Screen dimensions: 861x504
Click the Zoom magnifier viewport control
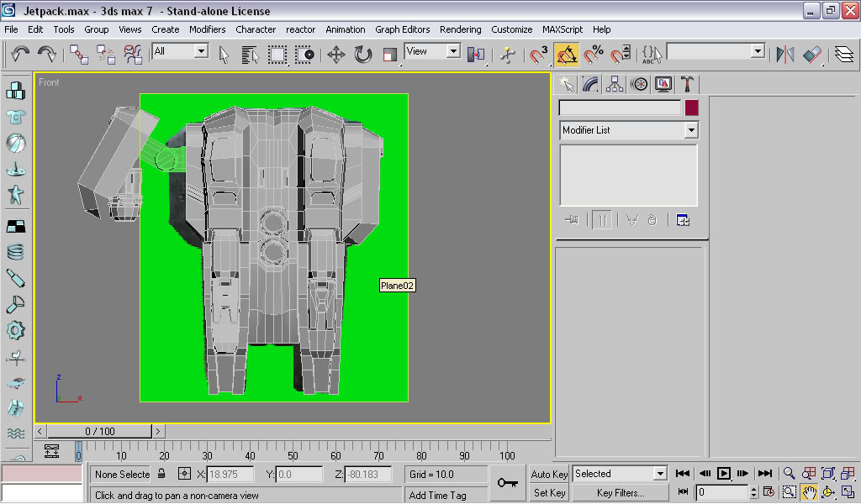pos(789,474)
